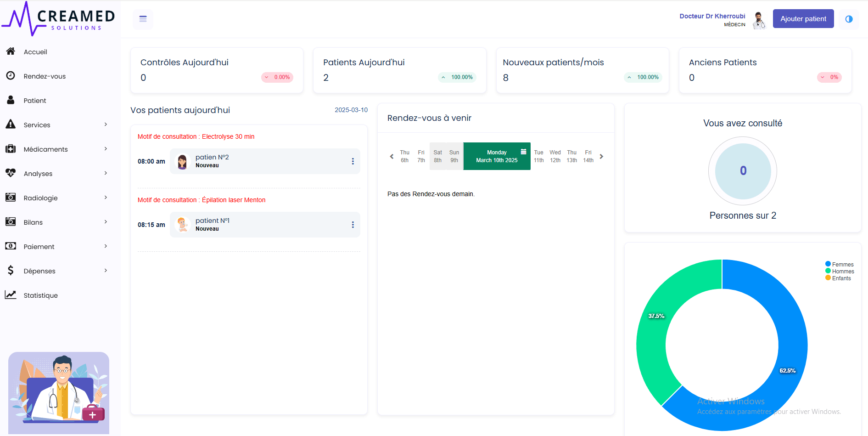Click the Radiologie camera icon
Viewport: 868px width, 436px height.
[11, 198]
